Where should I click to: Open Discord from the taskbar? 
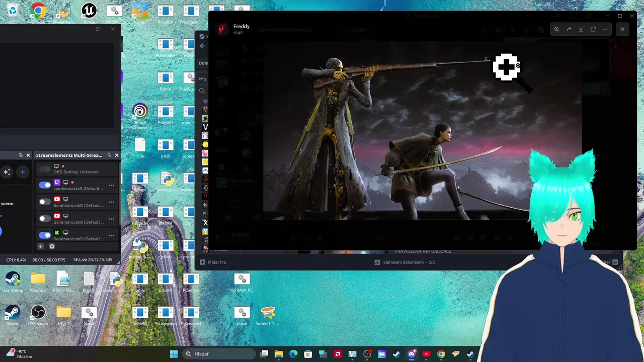(412, 354)
